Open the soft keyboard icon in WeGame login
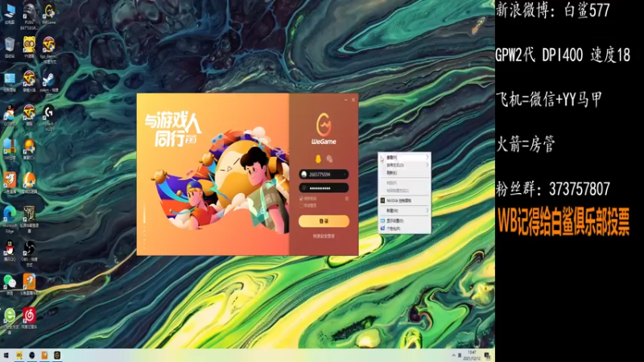This screenshot has height=362, width=644. point(347,198)
